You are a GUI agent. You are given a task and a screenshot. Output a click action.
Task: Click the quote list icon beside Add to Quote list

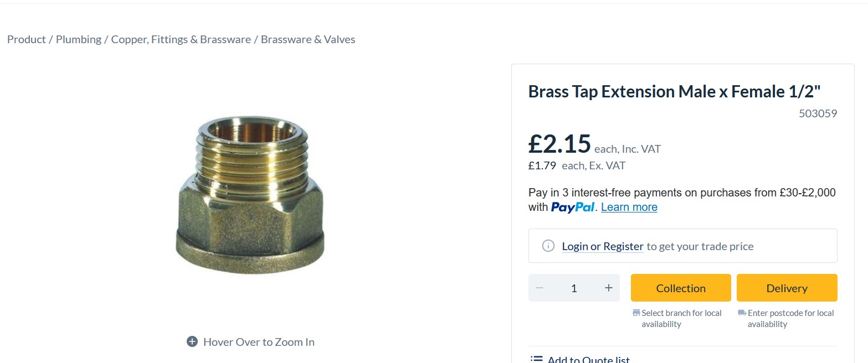coord(536,359)
